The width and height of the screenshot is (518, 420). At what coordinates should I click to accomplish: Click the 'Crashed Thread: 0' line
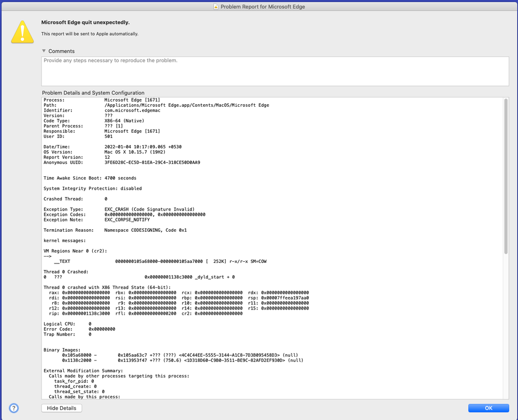pos(75,199)
